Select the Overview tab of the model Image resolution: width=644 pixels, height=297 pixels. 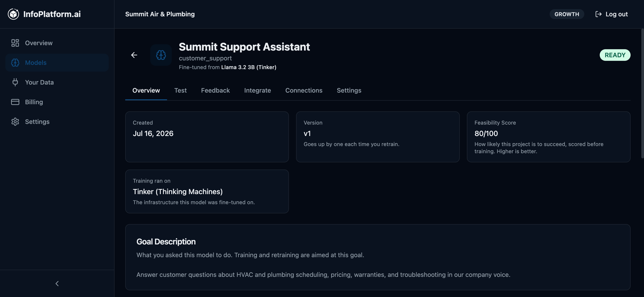146,91
